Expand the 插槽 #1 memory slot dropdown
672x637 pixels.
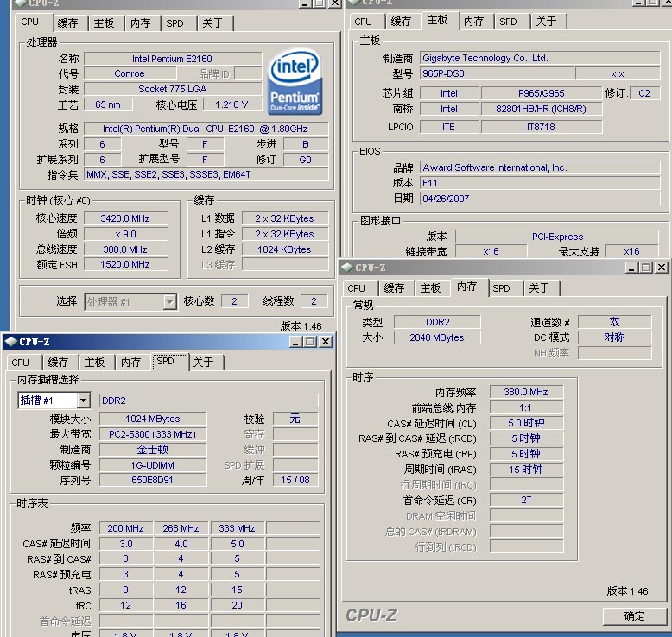[83, 400]
